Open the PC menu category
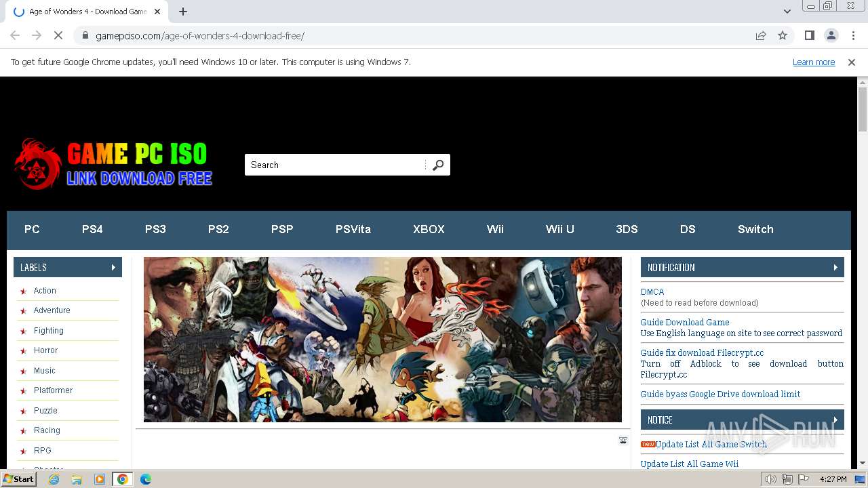868x488 pixels. point(32,229)
